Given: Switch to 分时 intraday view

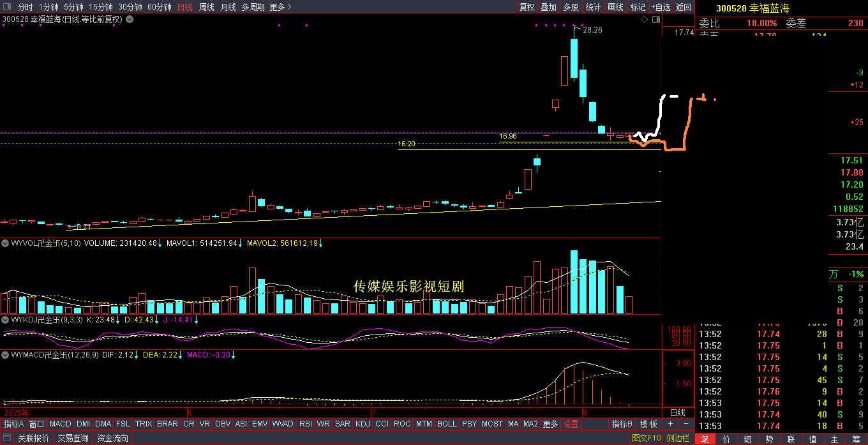Looking at the screenshot, I should [25, 7].
